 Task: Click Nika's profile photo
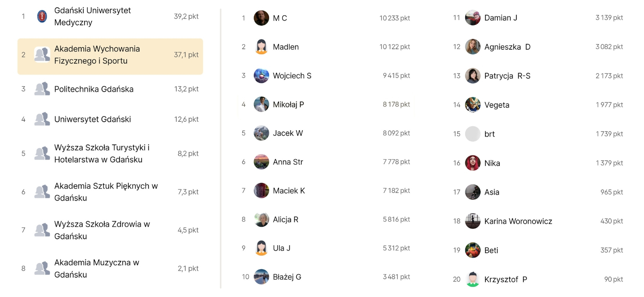473,163
